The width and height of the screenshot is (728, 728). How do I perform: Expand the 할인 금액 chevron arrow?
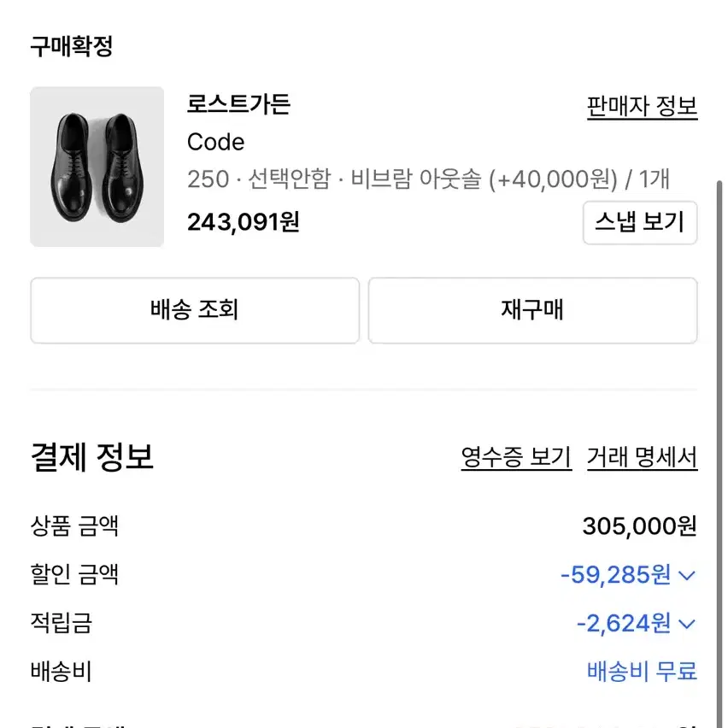(x=687, y=576)
